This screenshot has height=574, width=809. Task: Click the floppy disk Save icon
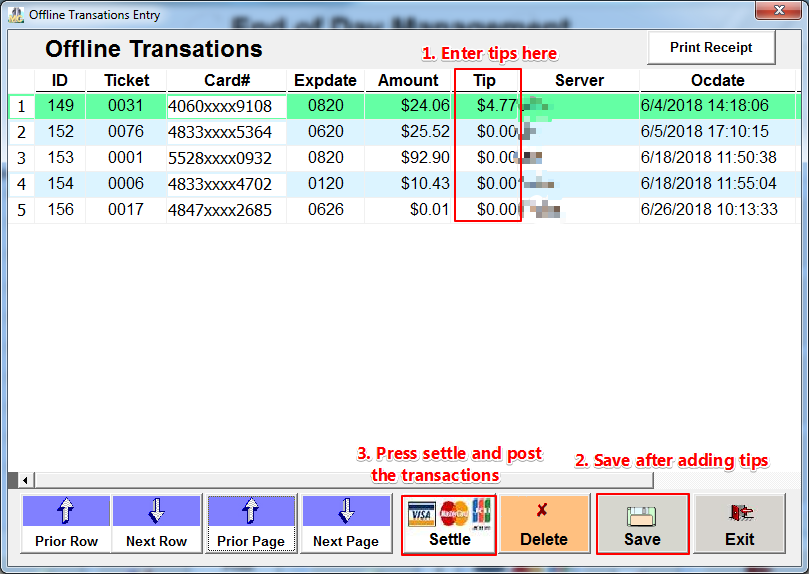tap(641, 516)
